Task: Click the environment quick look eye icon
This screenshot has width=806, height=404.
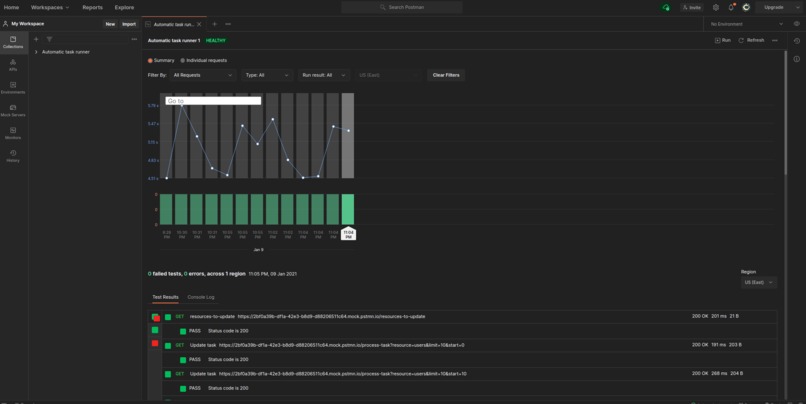Action: (x=797, y=24)
